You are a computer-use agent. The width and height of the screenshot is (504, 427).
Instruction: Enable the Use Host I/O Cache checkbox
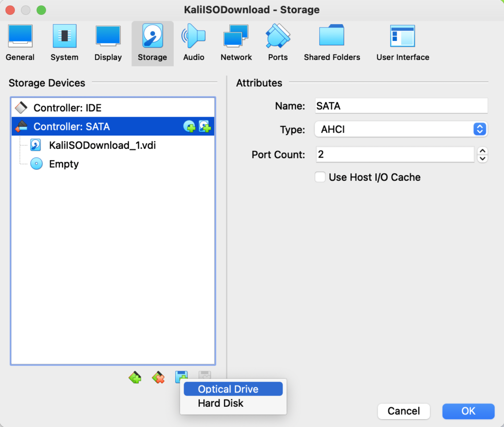[x=320, y=177]
